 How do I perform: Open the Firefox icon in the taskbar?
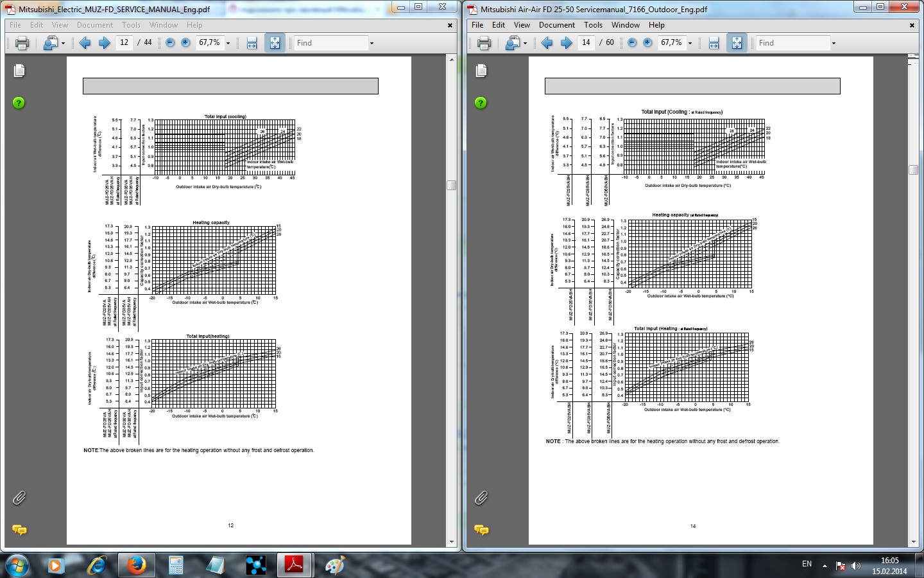(x=136, y=565)
